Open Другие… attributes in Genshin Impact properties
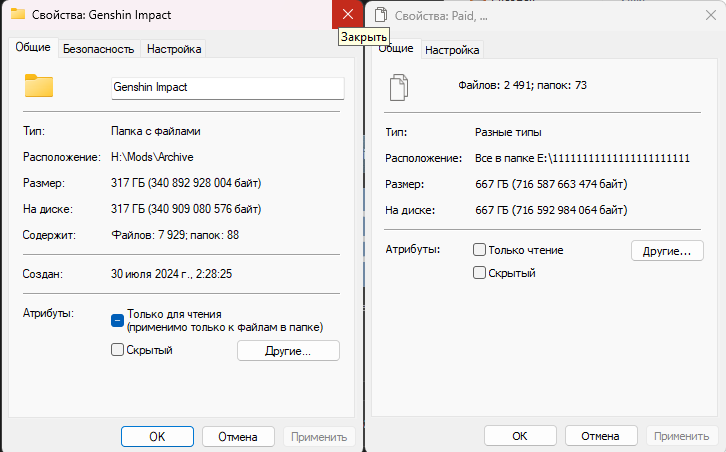 point(288,351)
